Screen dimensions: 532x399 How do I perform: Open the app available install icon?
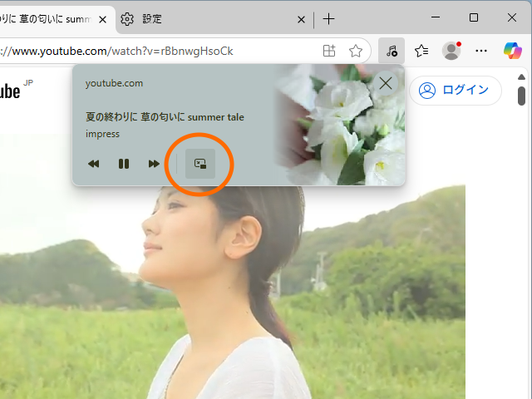[x=329, y=51]
